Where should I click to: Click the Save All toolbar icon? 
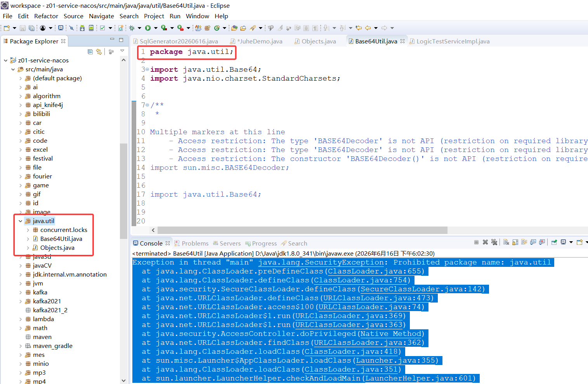(31, 28)
